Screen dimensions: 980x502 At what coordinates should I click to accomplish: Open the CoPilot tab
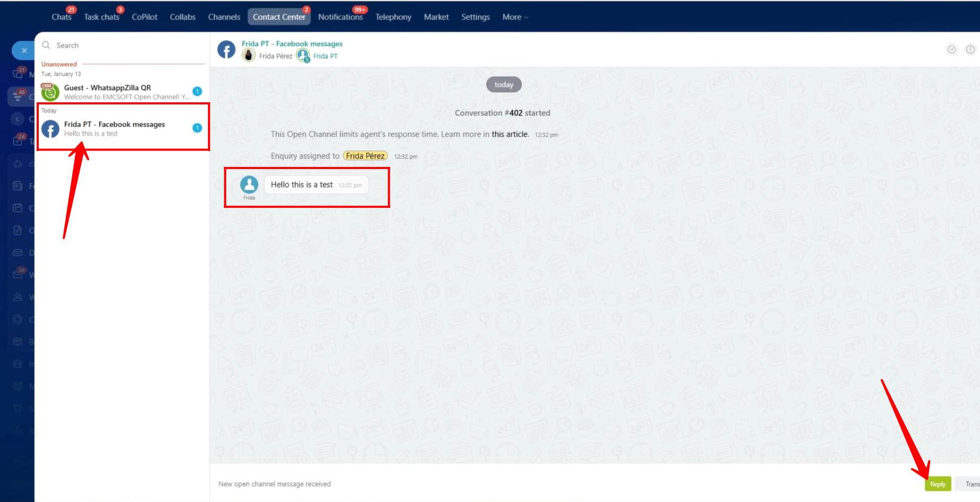coord(144,17)
